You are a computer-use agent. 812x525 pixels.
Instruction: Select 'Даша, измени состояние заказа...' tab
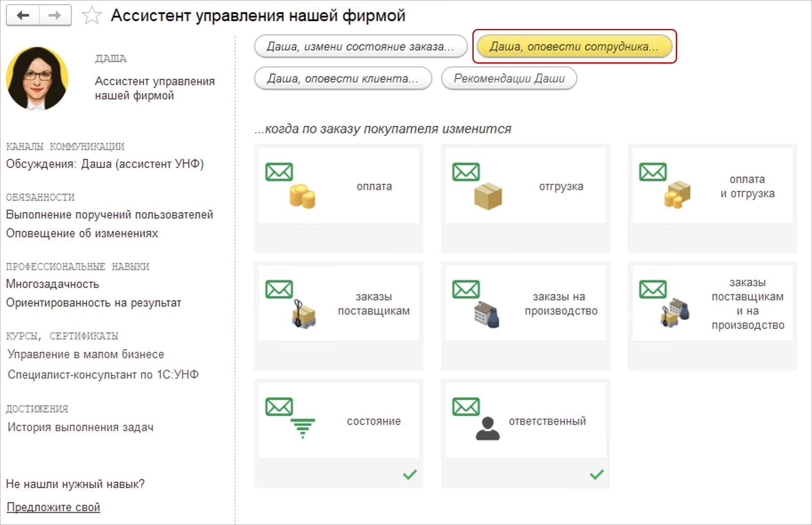(x=360, y=46)
